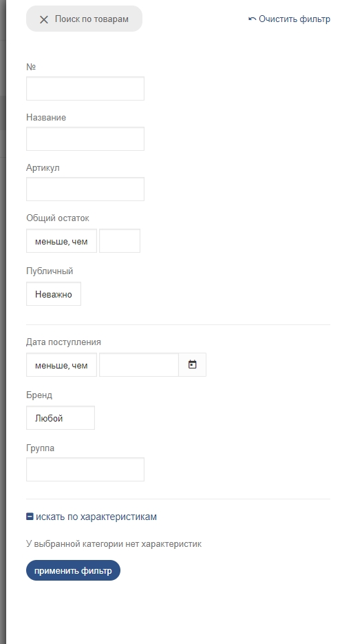
Task: Click the Бренд label
Action: point(39,395)
